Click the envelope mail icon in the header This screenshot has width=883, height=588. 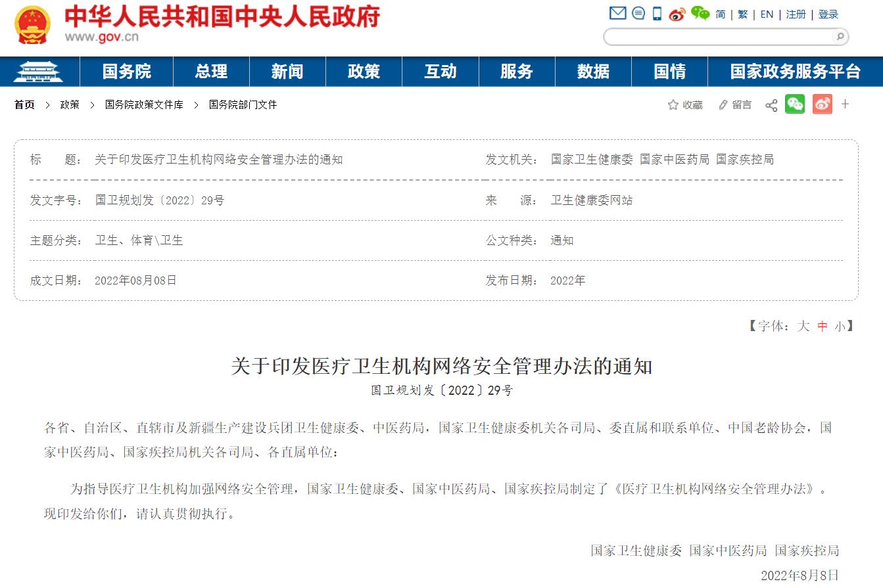coord(617,13)
